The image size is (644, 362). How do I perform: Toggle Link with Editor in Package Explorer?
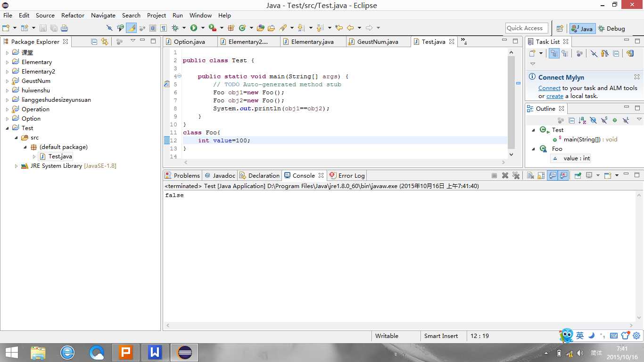pos(105,41)
